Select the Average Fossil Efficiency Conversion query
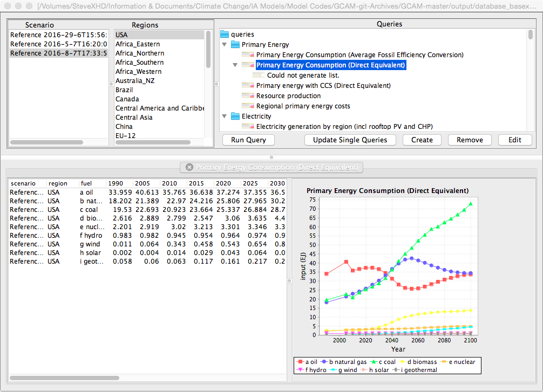 pos(360,54)
